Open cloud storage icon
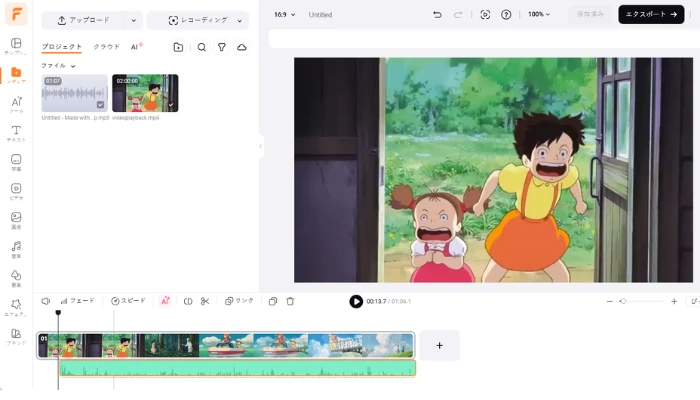The height and width of the screenshot is (400, 700). click(x=242, y=47)
